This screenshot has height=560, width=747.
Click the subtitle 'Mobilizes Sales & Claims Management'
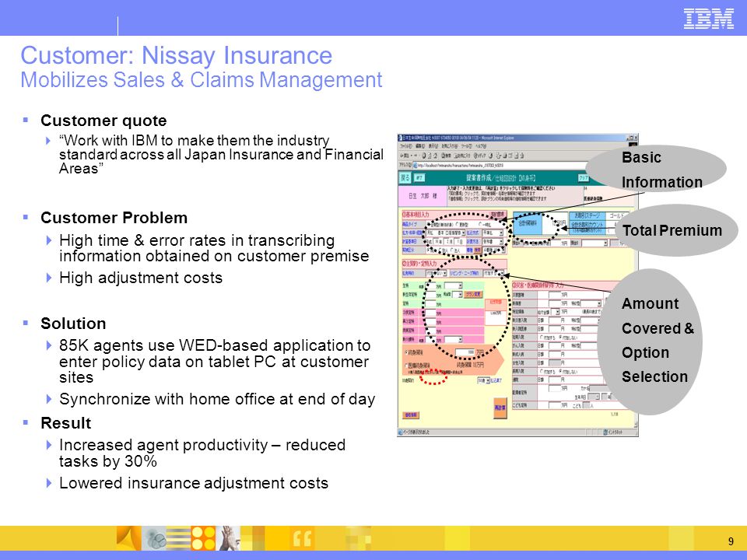[x=201, y=80]
